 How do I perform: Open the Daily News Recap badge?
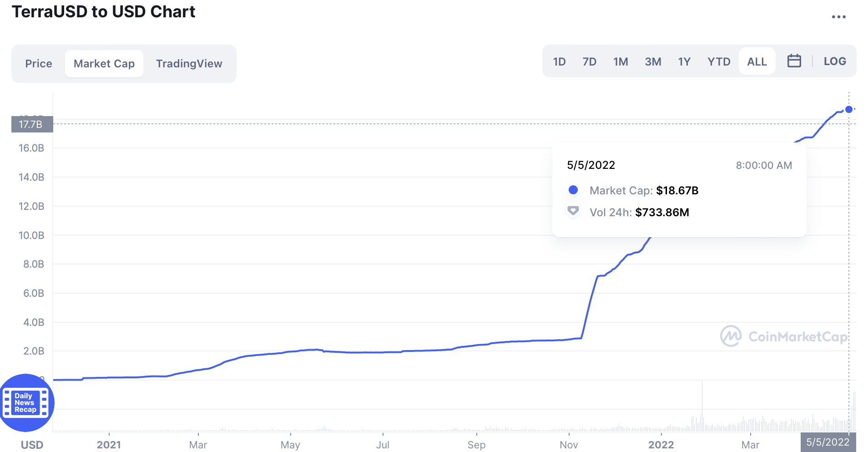pos(26,403)
